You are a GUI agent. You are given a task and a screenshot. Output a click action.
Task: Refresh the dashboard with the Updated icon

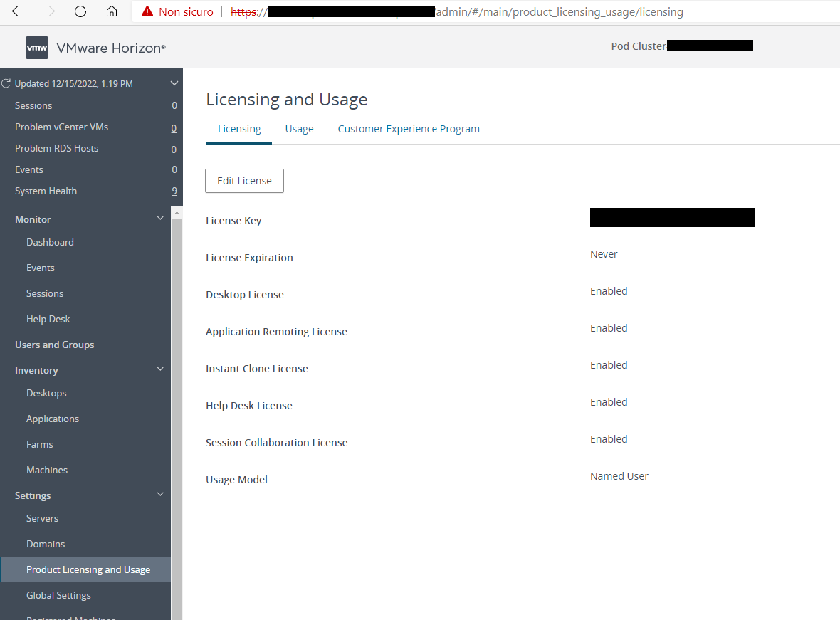(x=6, y=83)
